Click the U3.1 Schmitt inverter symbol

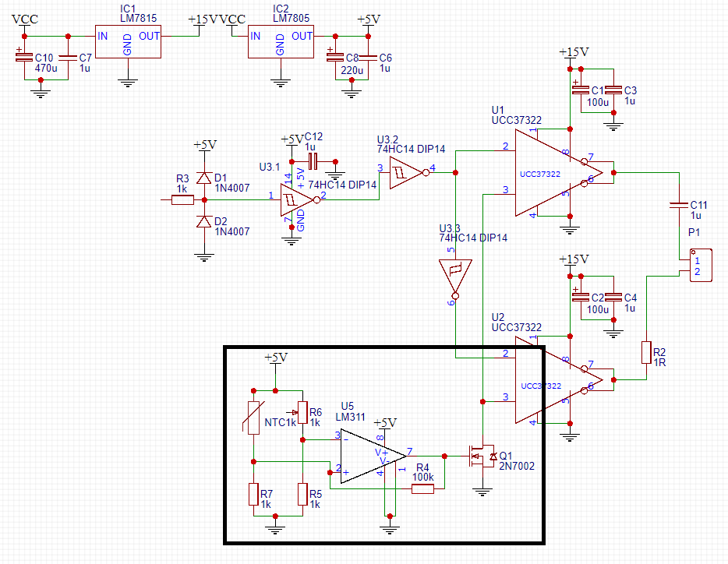[x=294, y=200]
